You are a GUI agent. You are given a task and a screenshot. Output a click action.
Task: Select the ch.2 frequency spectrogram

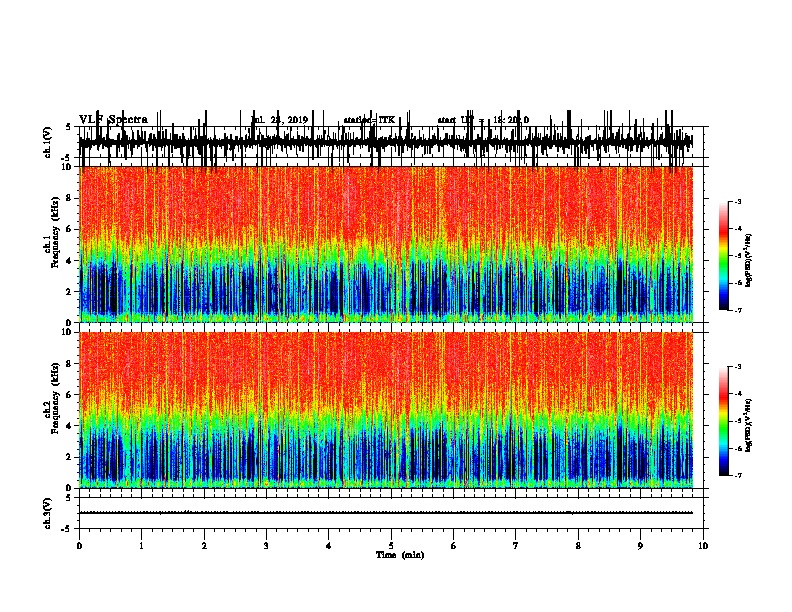(386, 410)
